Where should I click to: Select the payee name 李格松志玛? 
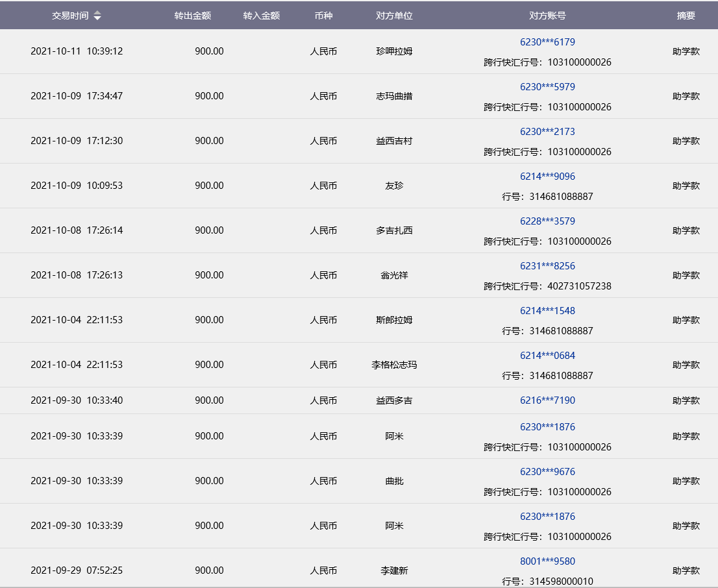(x=394, y=365)
